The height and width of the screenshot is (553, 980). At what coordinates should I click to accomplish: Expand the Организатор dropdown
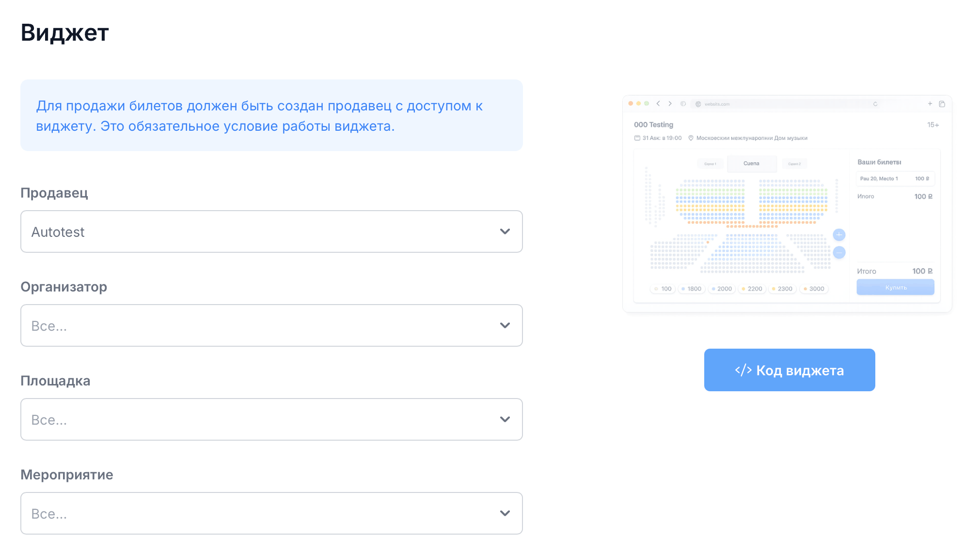[271, 325]
